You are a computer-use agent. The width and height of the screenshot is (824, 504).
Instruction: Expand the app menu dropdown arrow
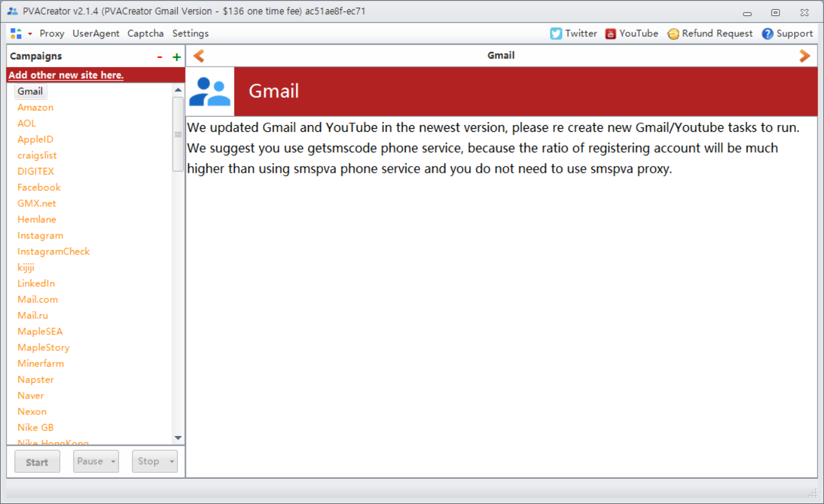click(30, 34)
